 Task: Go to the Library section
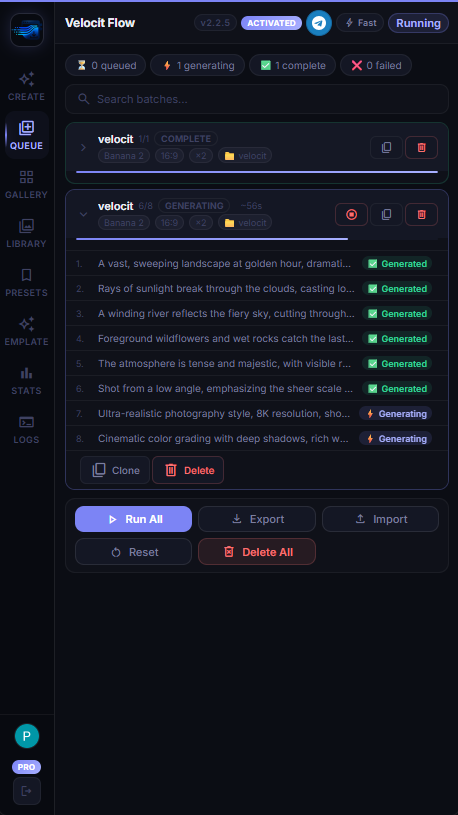pyautogui.click(x=27, y=234)
